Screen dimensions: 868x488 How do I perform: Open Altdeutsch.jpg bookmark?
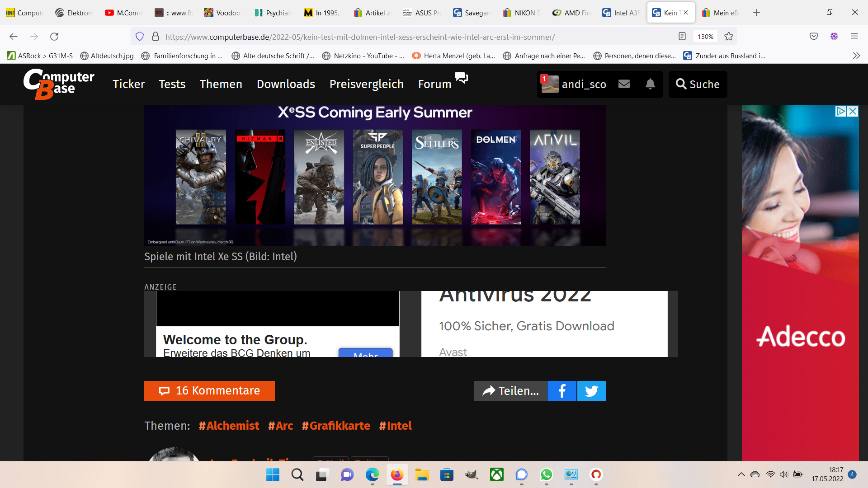[107, 56]
